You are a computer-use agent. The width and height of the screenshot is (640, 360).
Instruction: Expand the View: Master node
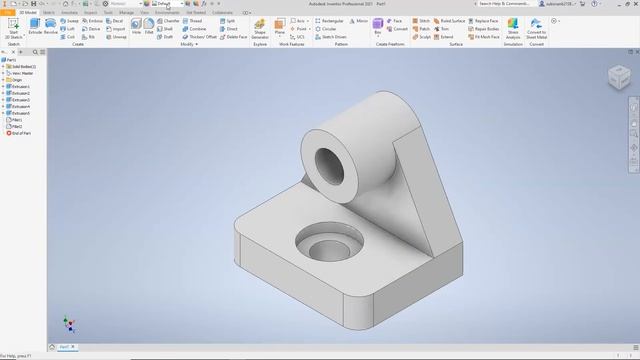click(x=3, y=73)
